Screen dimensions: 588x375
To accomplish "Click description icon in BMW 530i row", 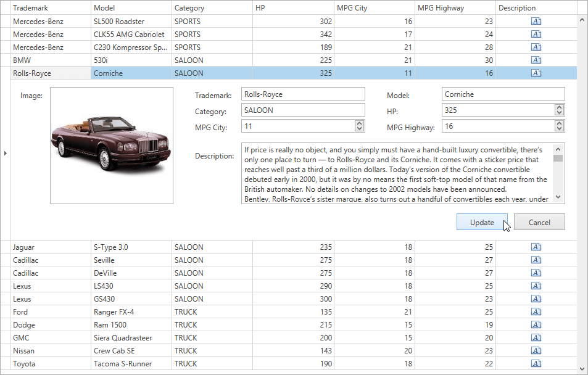I will point(536,60).
